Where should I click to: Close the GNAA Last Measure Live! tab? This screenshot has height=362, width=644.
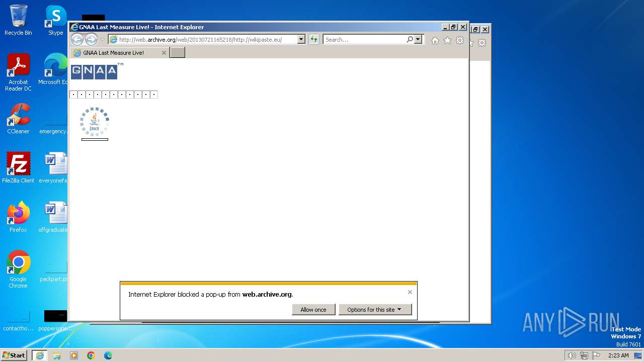click(x=164, y=52)
